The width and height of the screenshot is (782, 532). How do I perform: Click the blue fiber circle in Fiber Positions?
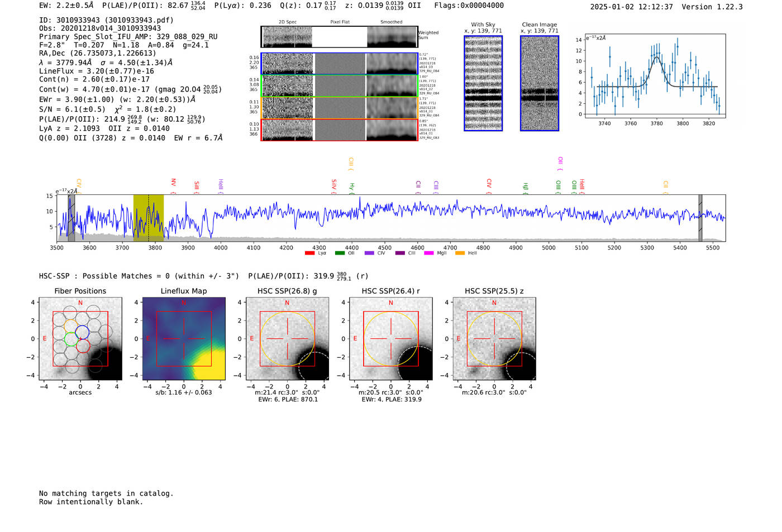(x=82, y=332)
